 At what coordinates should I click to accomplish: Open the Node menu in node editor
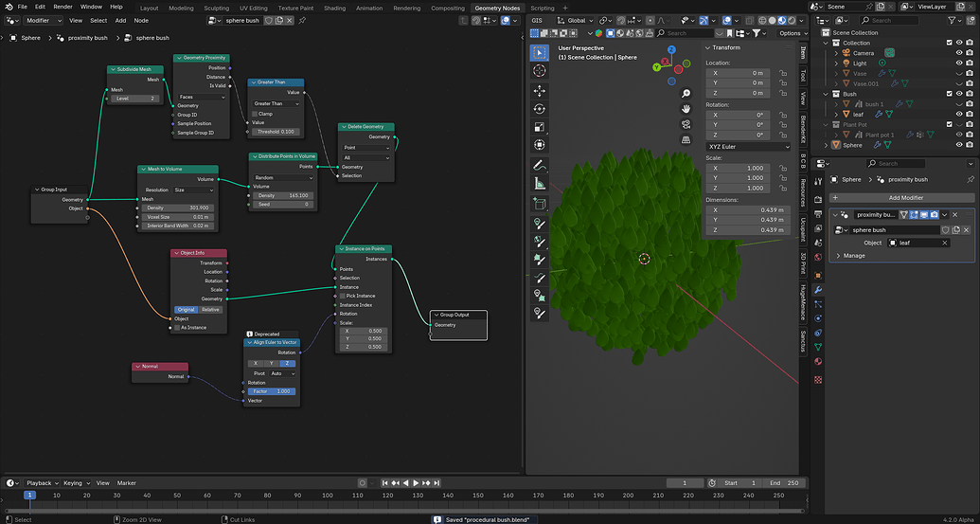click(x=141, y=21)
